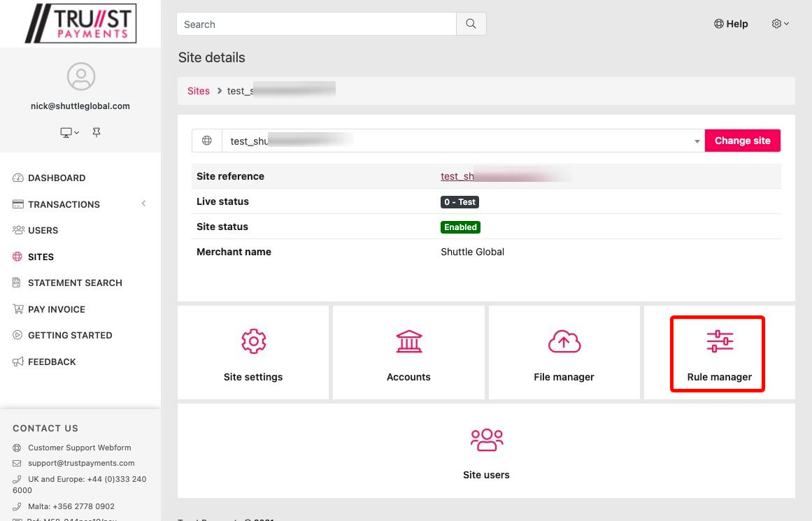
Task: Click the Pay Invoice cart icon
Action: 18,309
